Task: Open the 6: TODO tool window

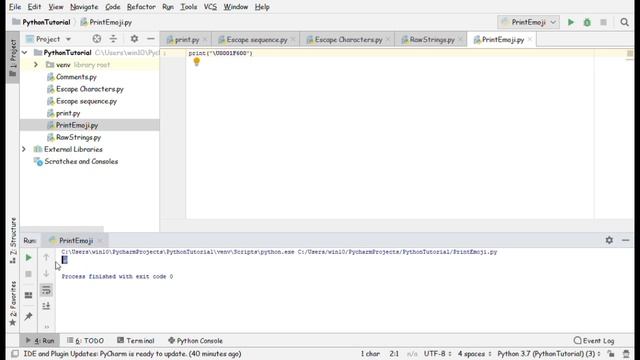Action: pyautogui.click(x=85, y=340)
